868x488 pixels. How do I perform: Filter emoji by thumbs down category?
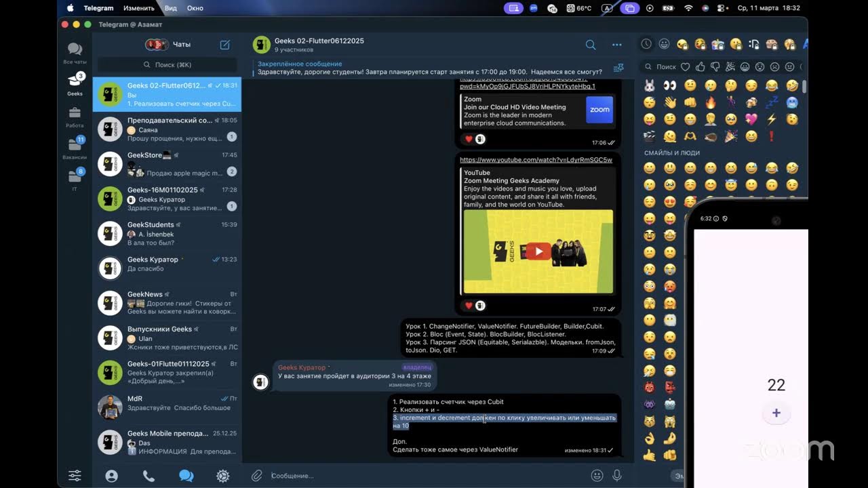tap(715, 66)
